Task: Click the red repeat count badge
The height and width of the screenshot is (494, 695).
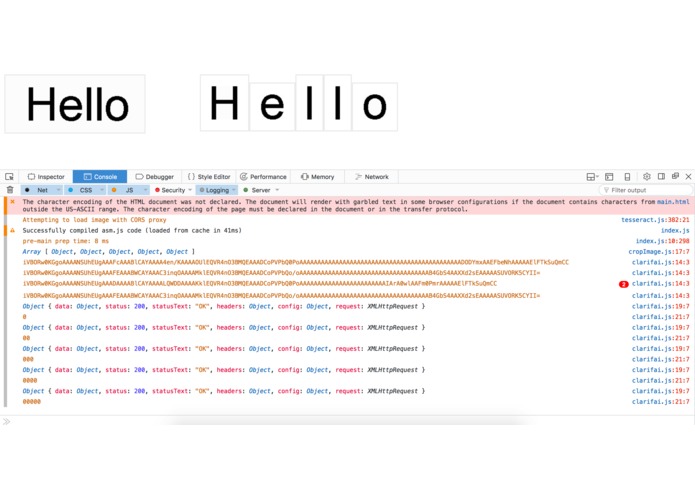Action: tap(624, 284)
